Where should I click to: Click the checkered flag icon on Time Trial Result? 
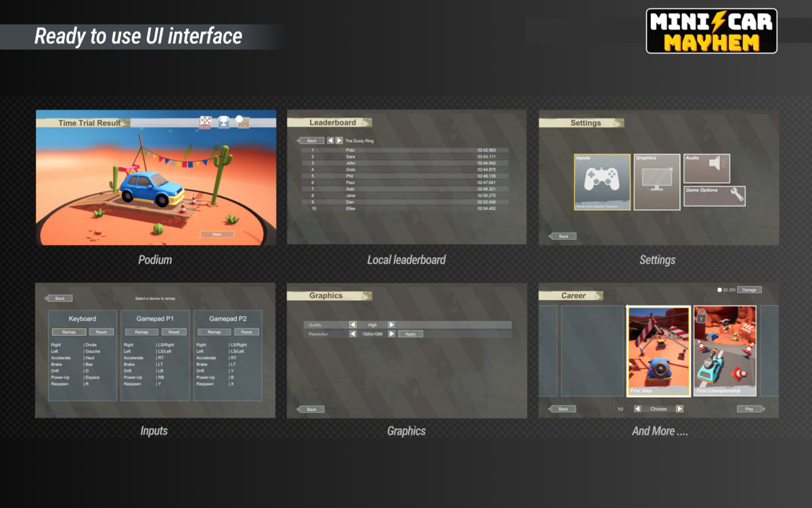click(x=205, y=123)
